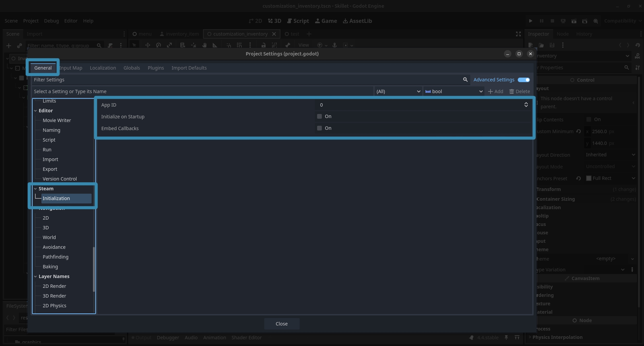Viewport: 644px width, 346px height.
Task: Enable the Embed Callbacks checkbox
Action: 319,128
